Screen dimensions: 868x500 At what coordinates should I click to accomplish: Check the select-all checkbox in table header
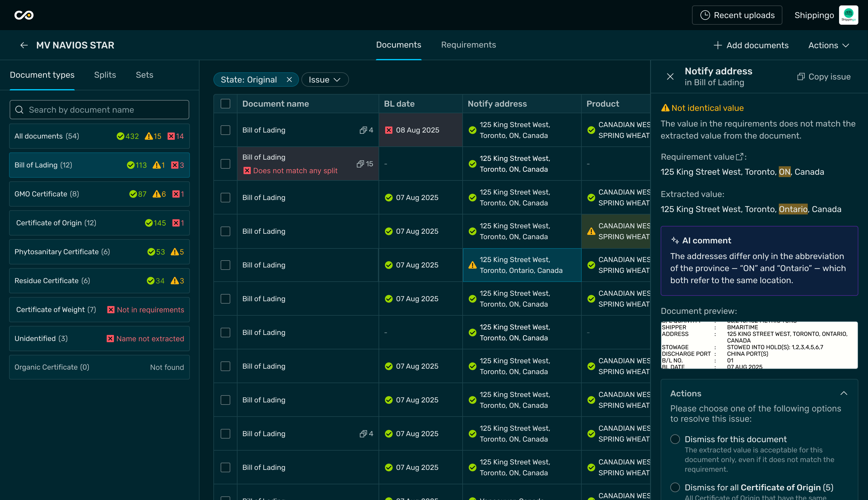(225, 104)
